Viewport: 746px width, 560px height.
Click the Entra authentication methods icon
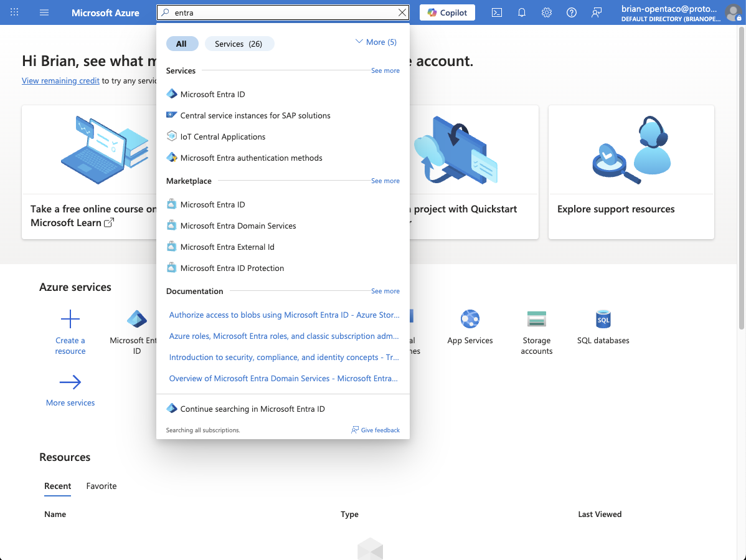tap(172, 157)
